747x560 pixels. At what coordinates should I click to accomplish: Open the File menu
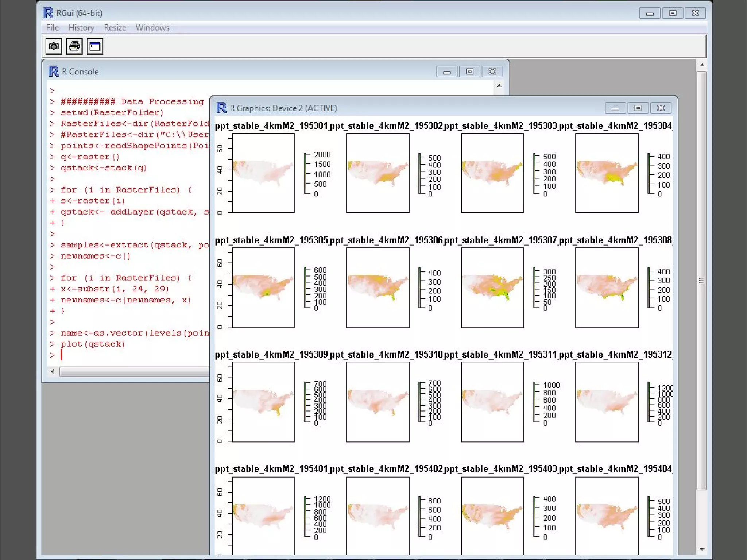click(52, 28)
